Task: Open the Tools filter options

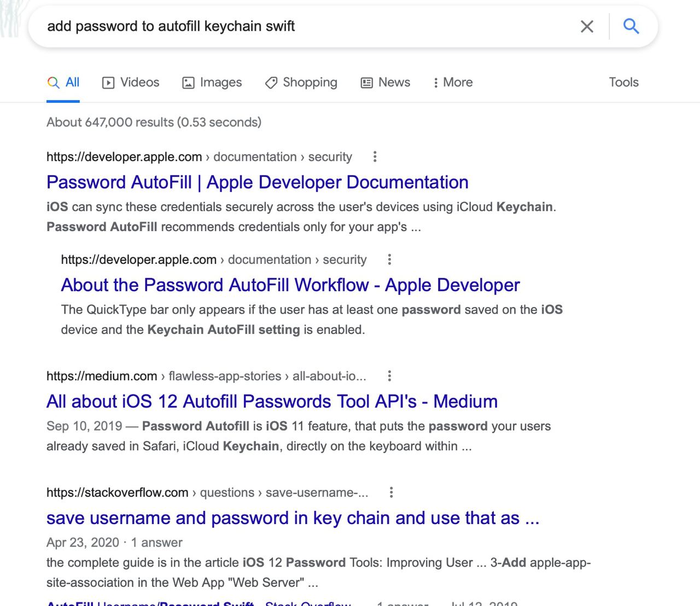Action: coord(623,83)
